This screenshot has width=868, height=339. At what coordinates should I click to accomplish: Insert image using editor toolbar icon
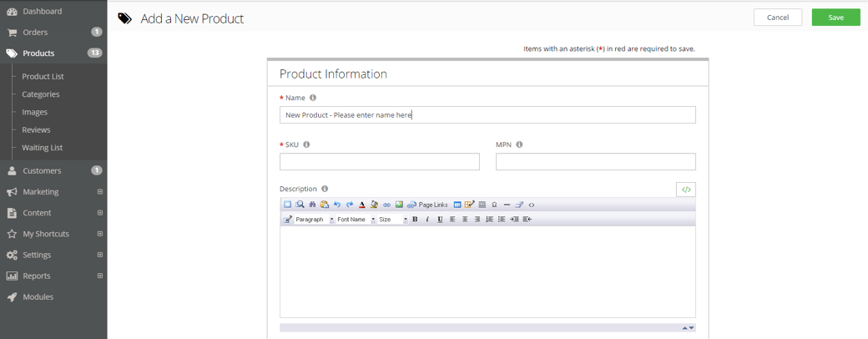[x=399, y=205]
